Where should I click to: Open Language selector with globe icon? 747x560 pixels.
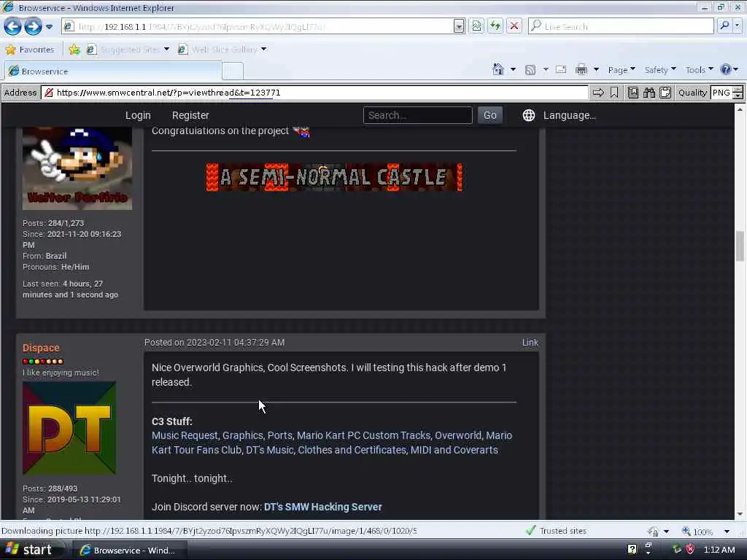click(528, 115)
